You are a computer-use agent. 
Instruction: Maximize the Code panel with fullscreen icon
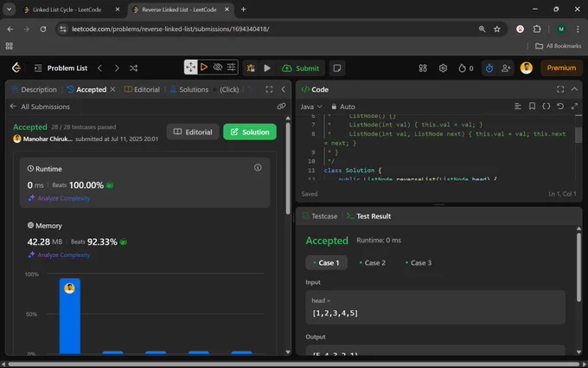(560, 89)
